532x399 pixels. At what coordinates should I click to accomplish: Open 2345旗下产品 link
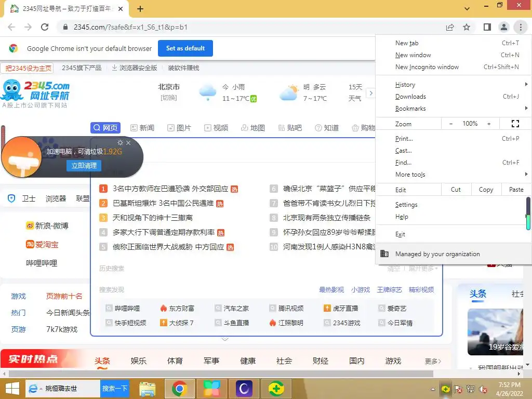tap(82, 68)
